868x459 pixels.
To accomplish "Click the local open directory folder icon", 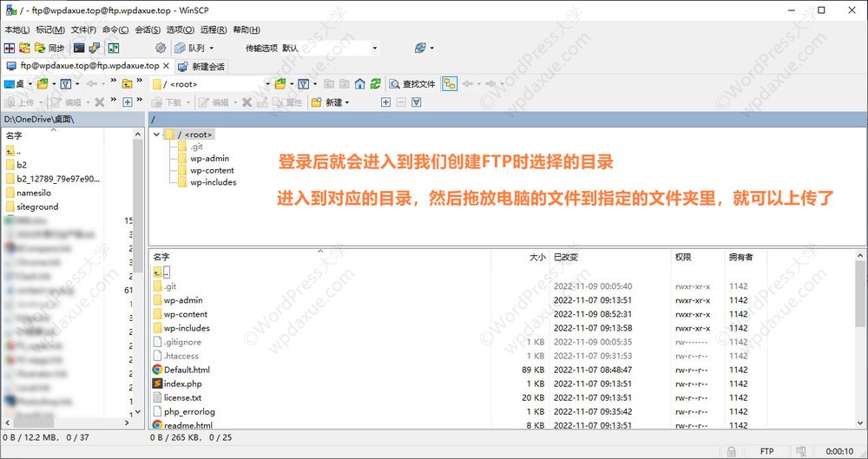I will point(43,84).
